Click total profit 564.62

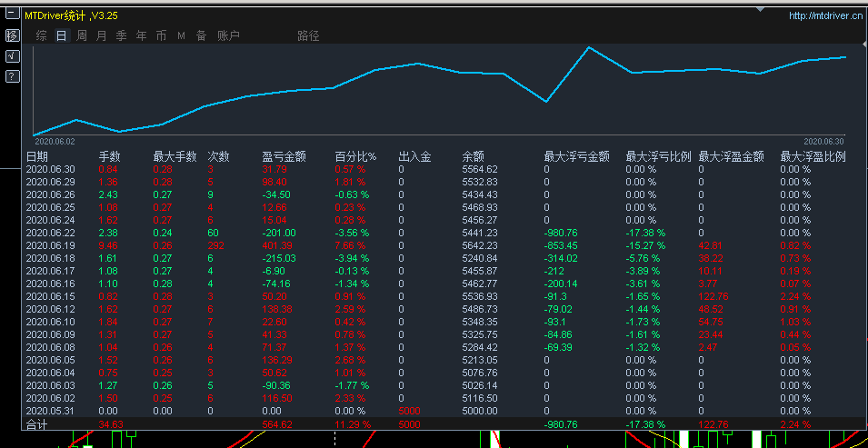(277, 424)
